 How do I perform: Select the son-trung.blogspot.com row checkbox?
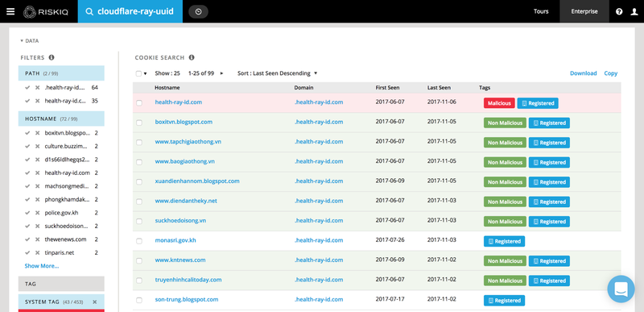point(139,300)
